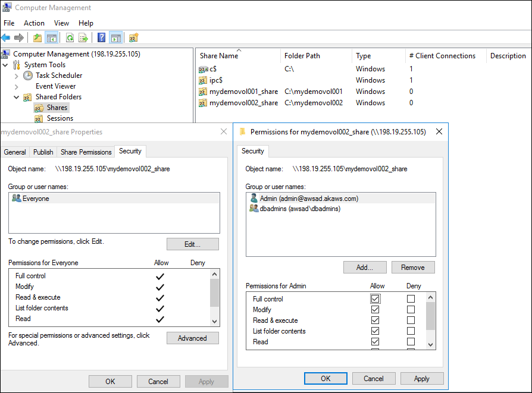Toggle the Show/Hide Console Tree icon
Screen dimensions: 532x393
52,37
